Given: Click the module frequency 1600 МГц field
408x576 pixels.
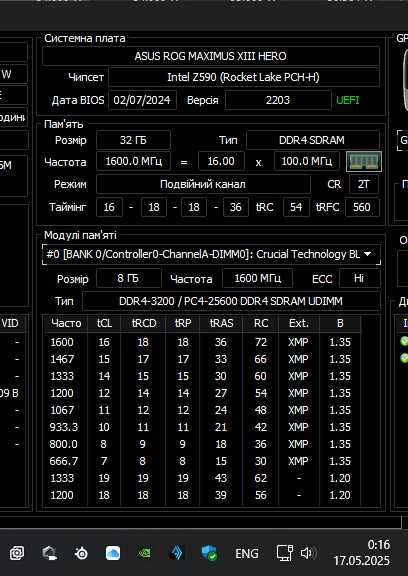Looking at the screenshot, I should click(257, 278).
